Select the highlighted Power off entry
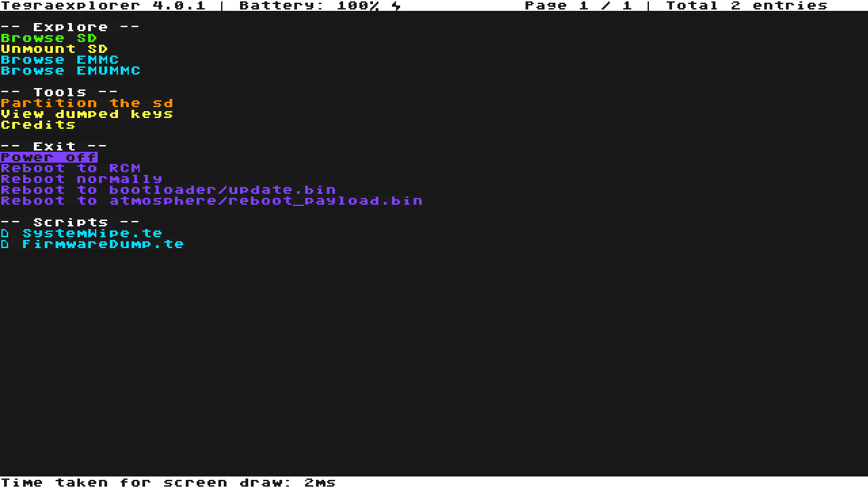Screen dimensions: 868x488 pyautogui.click(x=49, y=157)
